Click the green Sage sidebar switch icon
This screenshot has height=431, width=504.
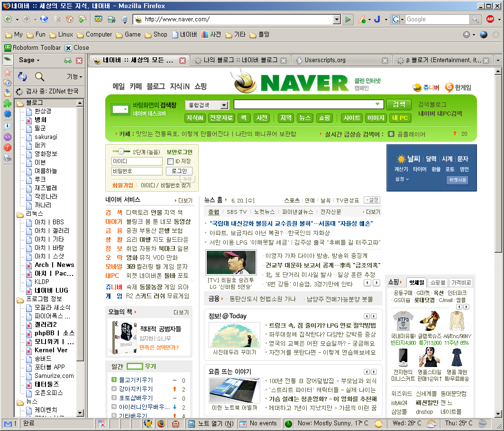[x=67, y=60]
